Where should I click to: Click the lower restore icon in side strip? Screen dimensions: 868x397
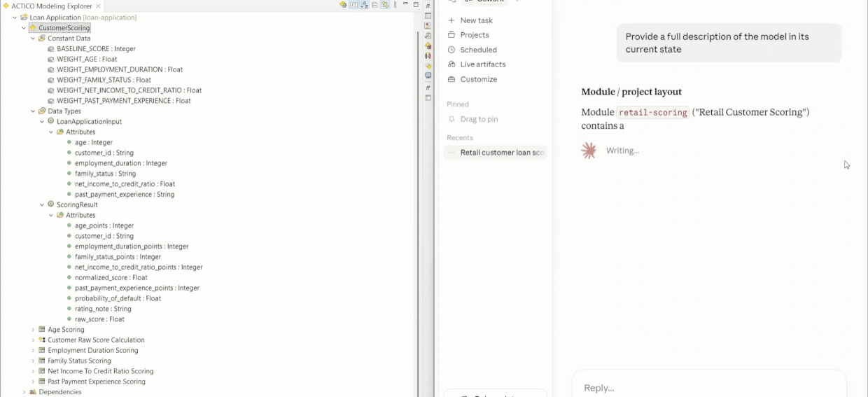click(x=428, y=88)
